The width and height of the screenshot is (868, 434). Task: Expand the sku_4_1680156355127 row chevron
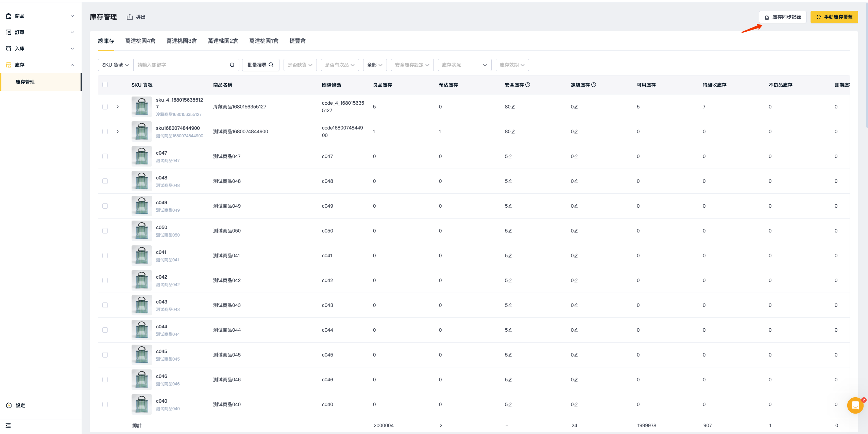click(118, 107)
